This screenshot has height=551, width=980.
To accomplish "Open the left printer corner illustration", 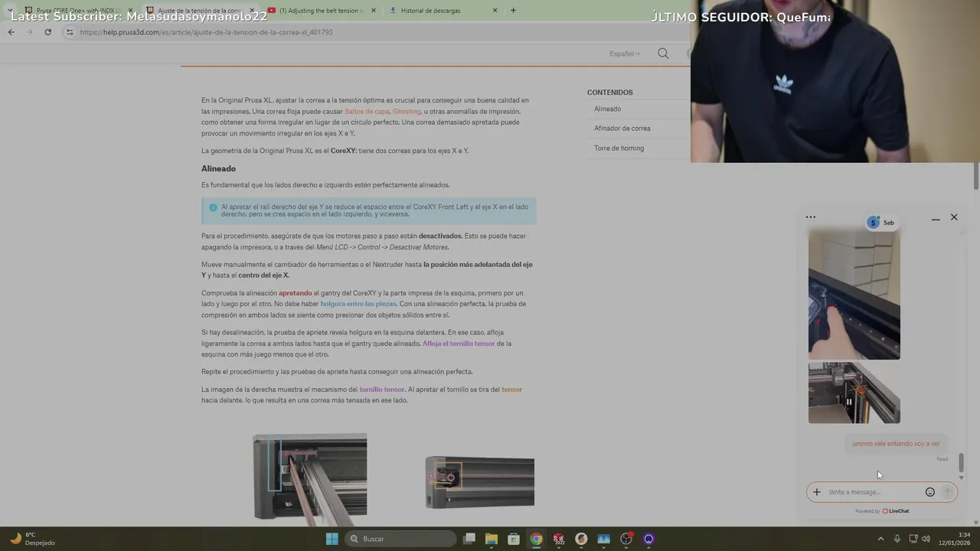I will tap(309, 479).
